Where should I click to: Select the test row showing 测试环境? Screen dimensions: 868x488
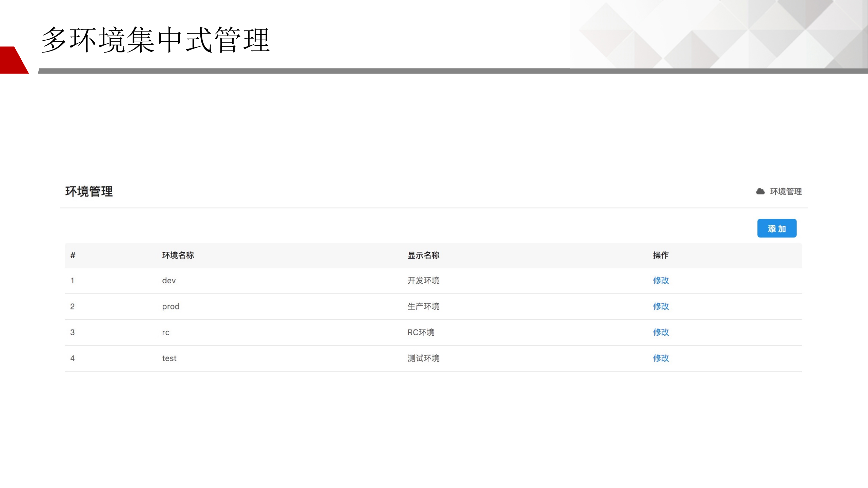[x=169, y=358]
